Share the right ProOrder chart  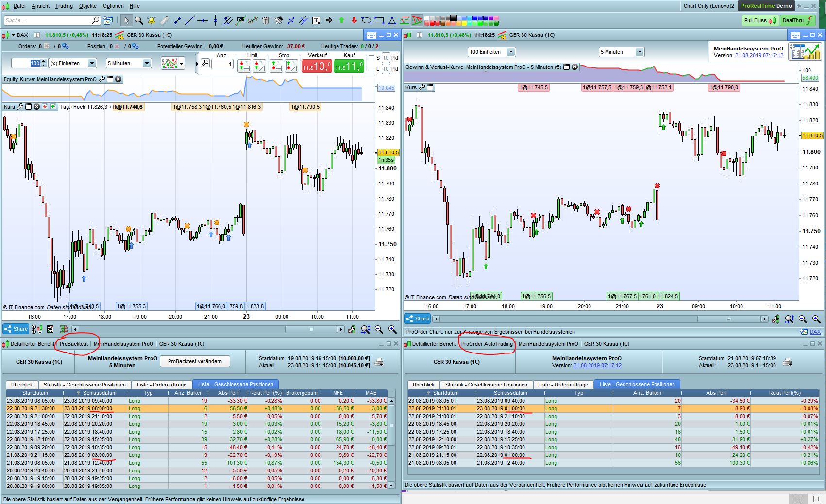[418, 319]
